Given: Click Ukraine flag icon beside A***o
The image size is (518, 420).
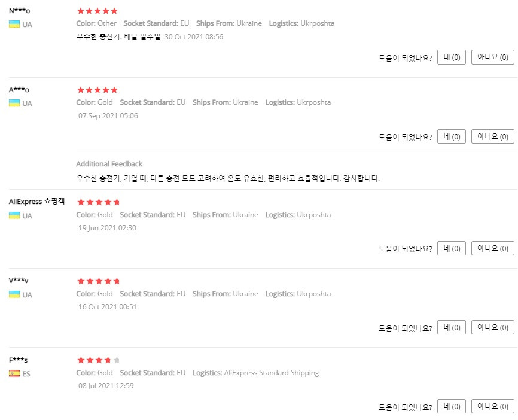Looking at the screenshot, I should 14,103.
